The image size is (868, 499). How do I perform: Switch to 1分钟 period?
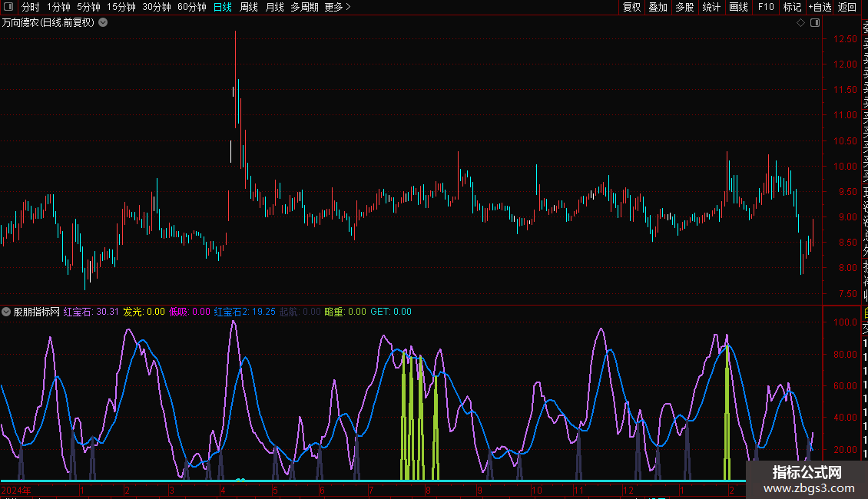pyautogui.click(x=58, y=7)
